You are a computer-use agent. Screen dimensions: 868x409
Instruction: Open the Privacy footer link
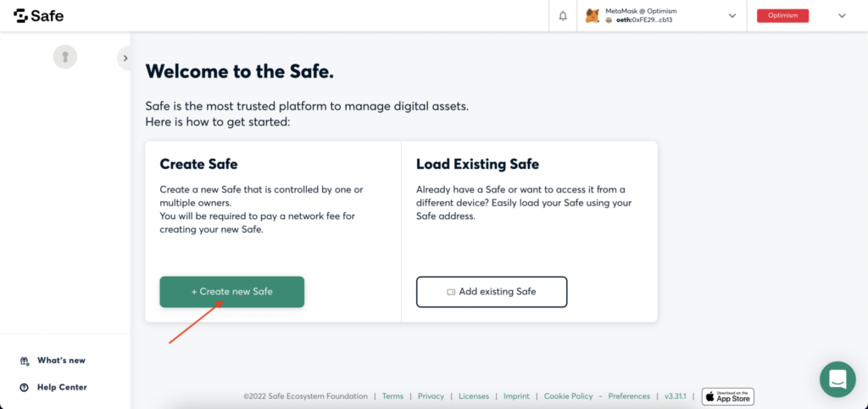(x=431, y=396)
